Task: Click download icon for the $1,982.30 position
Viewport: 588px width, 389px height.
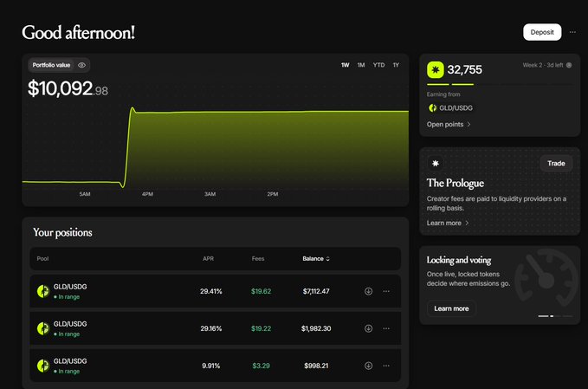Action: [369, 328]
